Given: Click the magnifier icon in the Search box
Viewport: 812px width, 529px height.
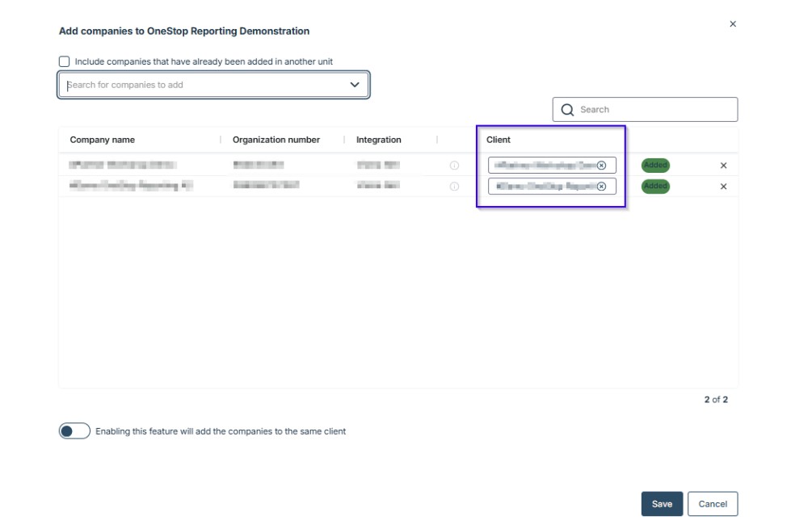Looking at the screenshot, I should point(567,110).
